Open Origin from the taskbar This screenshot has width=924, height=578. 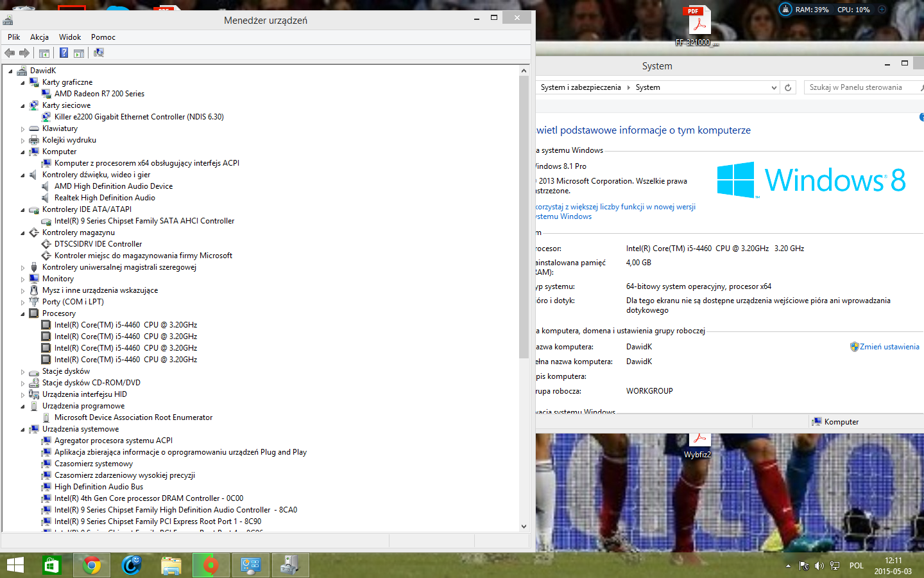pos(210,565)
